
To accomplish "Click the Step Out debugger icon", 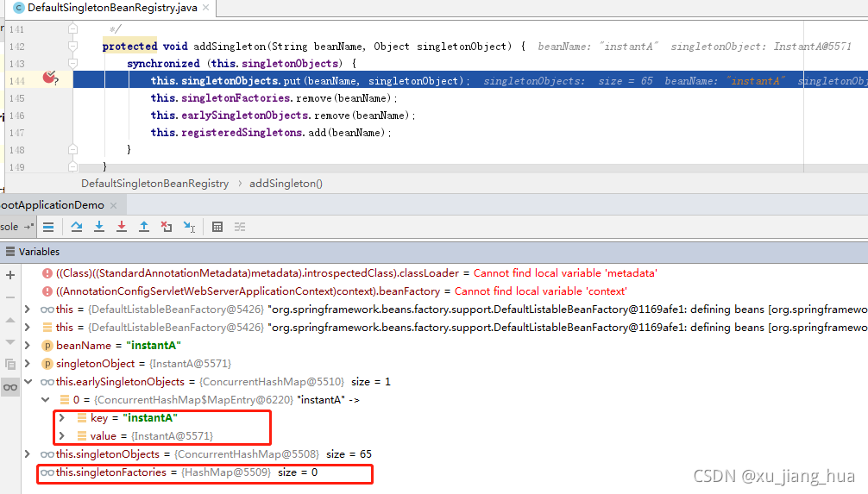I will [x=144, y=227].
